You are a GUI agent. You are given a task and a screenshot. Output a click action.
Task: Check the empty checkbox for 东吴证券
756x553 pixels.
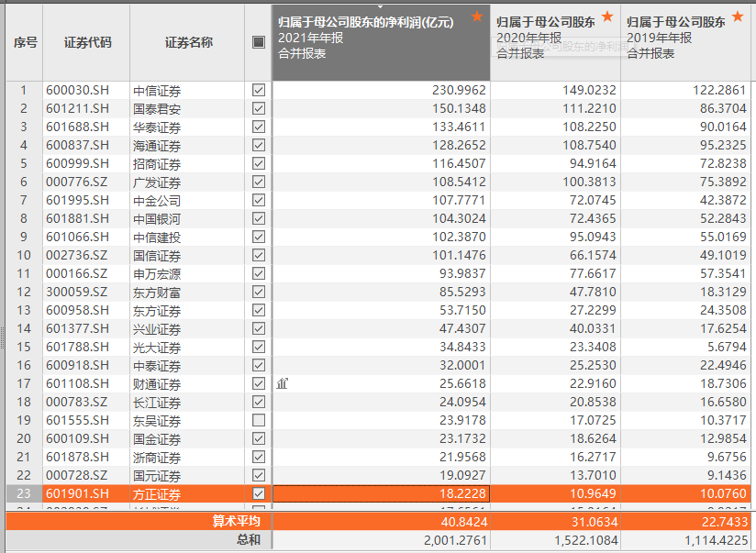click(259, 420)
